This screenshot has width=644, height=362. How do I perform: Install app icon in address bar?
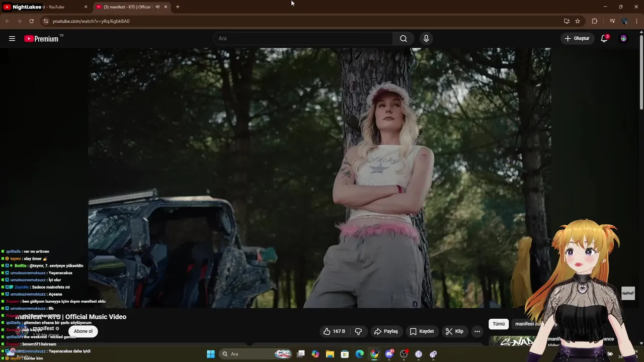[567, 21]
